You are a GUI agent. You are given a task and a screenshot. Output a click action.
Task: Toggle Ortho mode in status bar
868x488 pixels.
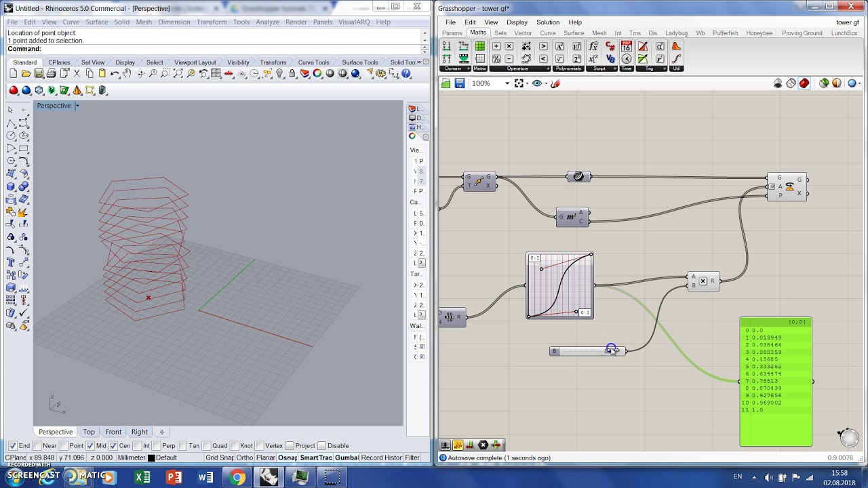(x=245, y=457)
